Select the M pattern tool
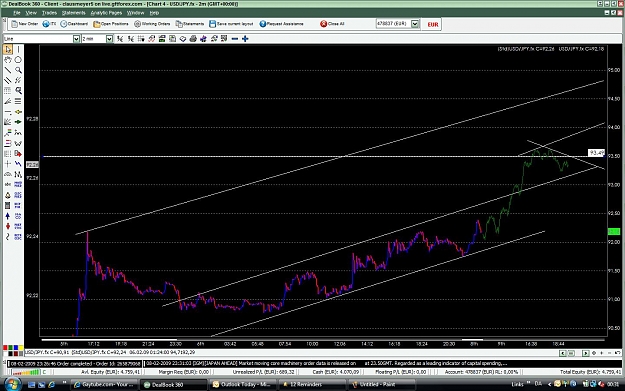Screen dimensions: 625x391 (18, 174)
